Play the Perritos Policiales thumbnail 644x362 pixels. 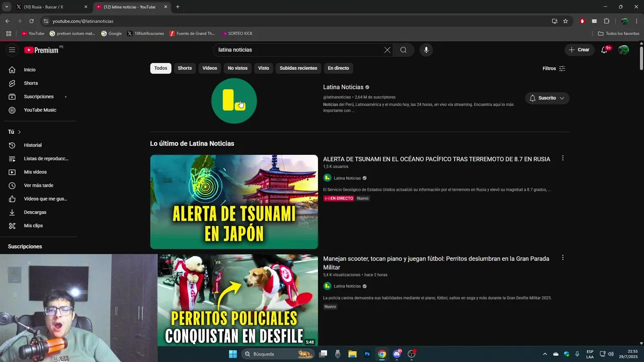(238, 300)
